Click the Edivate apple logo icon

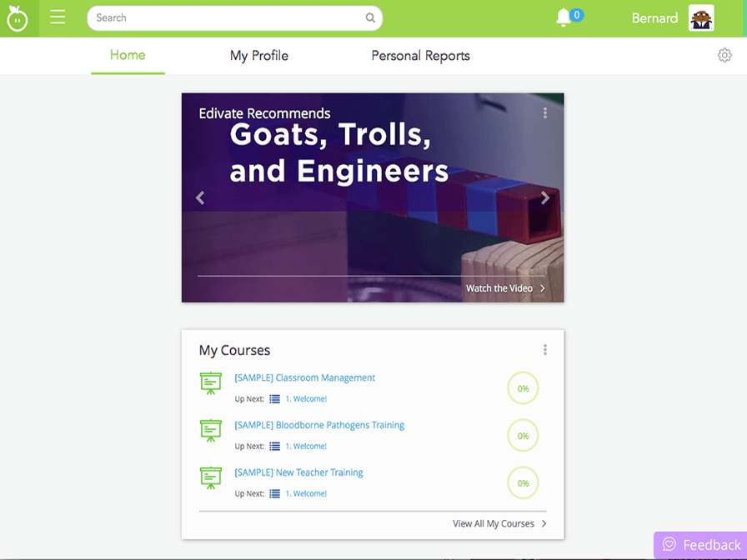click(18, 18)
